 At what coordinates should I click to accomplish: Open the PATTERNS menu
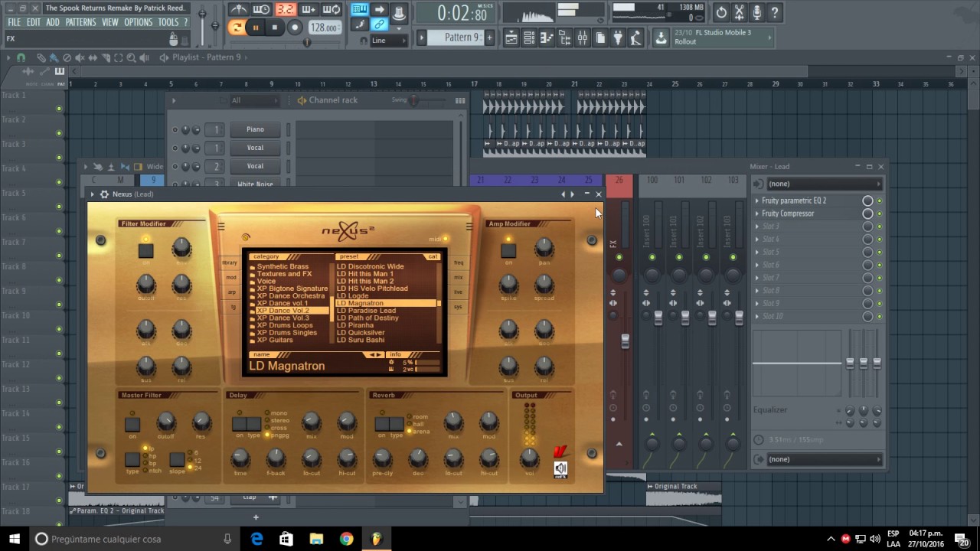[80, 22]
